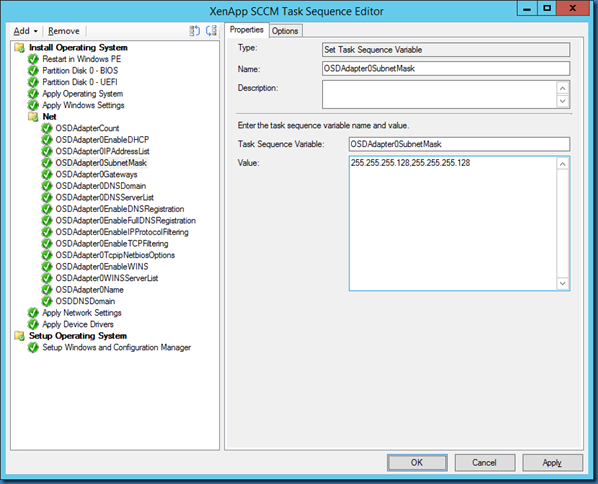Click green check icon beside OSDAdapterCount

pos(47,129)
